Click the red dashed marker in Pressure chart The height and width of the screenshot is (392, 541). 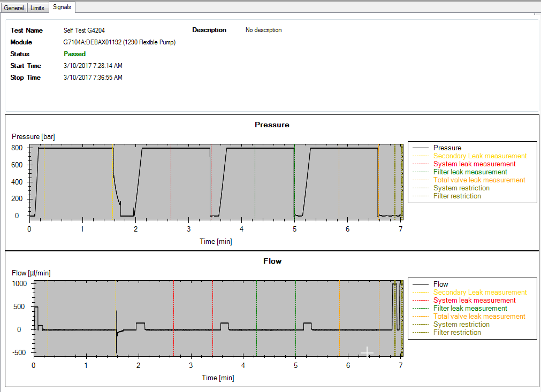211,182
